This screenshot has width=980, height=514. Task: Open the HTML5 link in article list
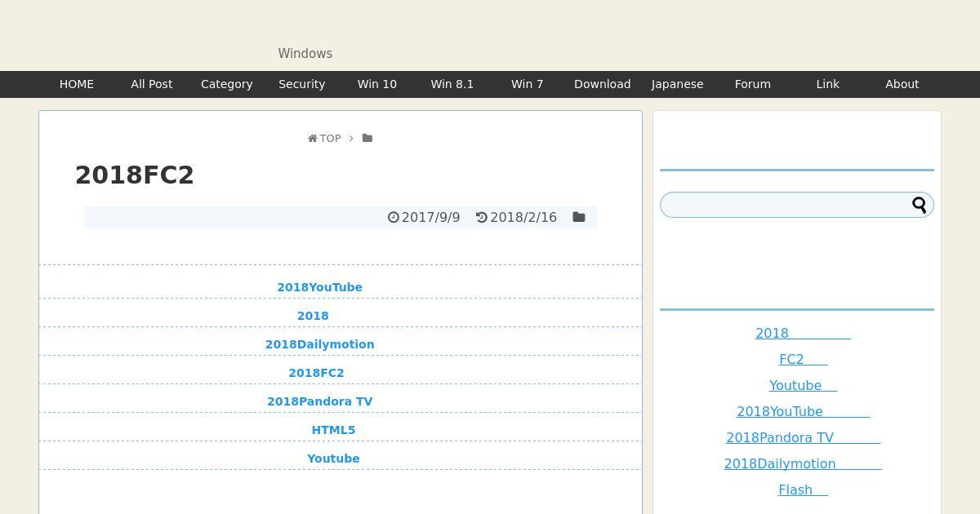coord(333,430)
